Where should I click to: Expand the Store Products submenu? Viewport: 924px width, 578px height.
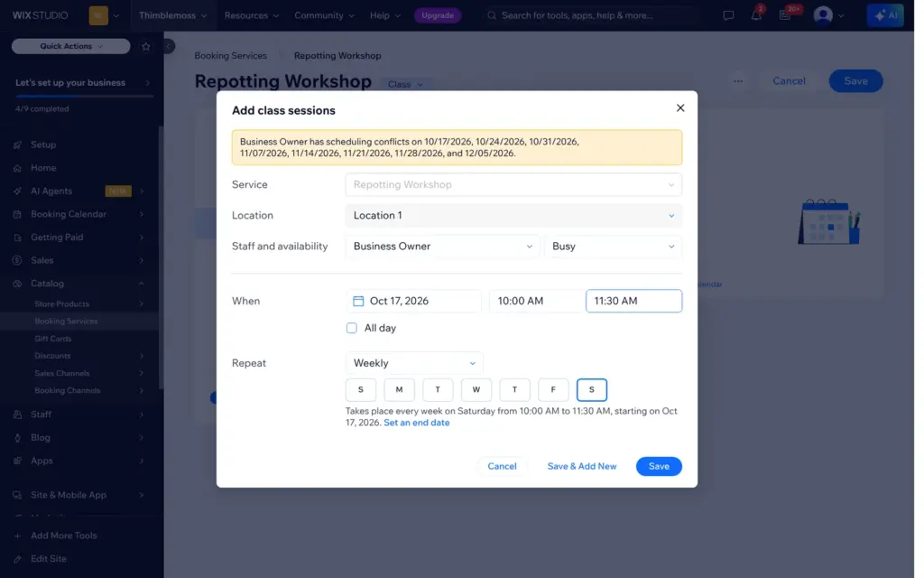click(142, 303)
